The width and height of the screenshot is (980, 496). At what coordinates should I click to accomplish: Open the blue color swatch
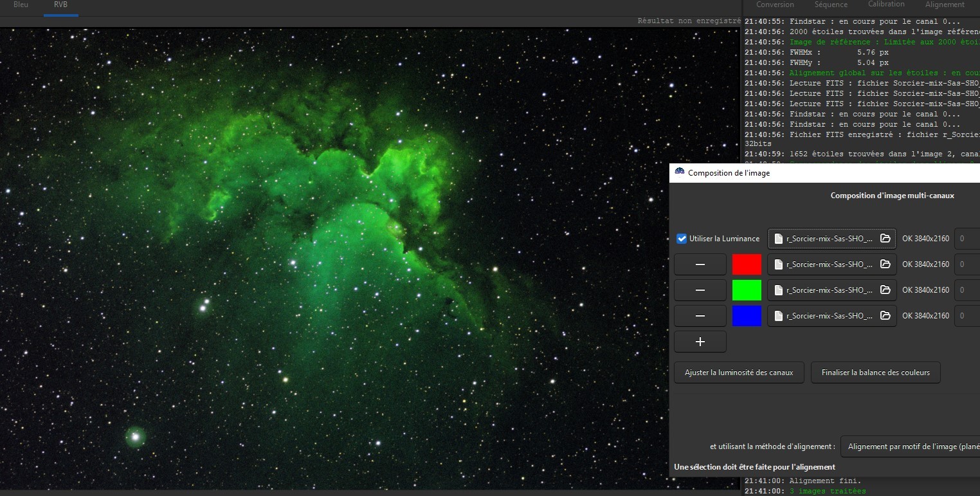coord(747,316)
